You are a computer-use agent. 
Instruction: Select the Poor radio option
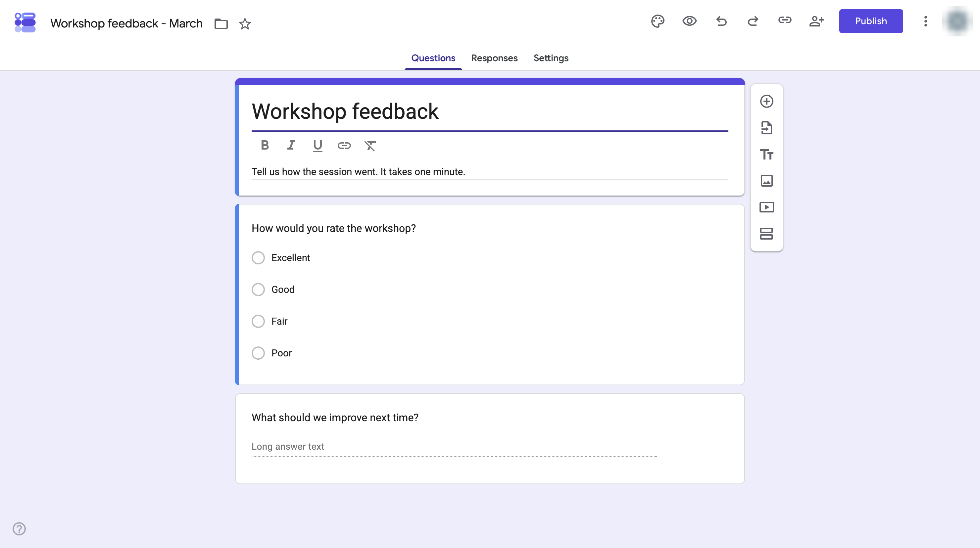point(258,353)
